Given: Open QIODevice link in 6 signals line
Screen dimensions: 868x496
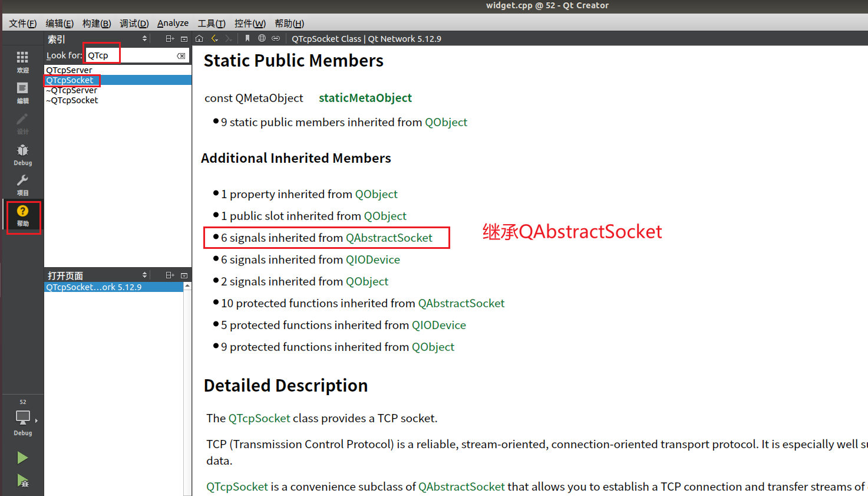Looking at the screenshot, I should pos(373,260).
